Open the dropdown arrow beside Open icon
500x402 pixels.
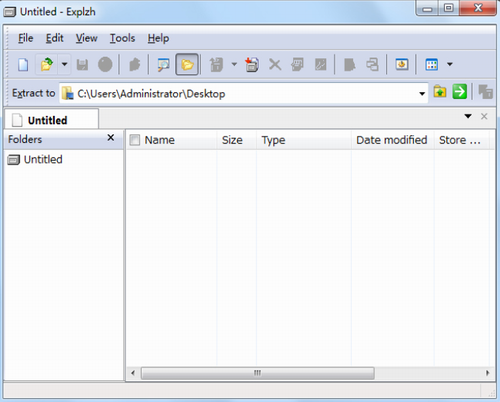tap(64, 64)
